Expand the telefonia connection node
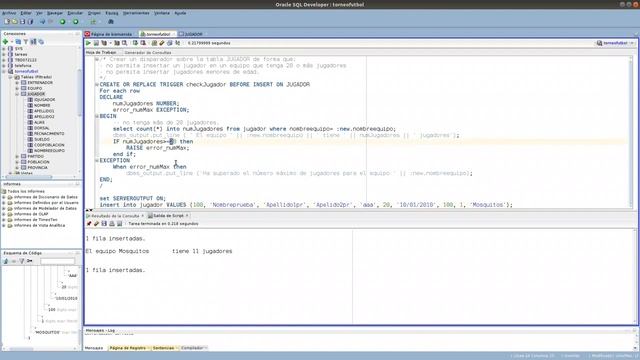Image resolution: width=640 pixels, height=360 pixels. click(x=4, y=66)
